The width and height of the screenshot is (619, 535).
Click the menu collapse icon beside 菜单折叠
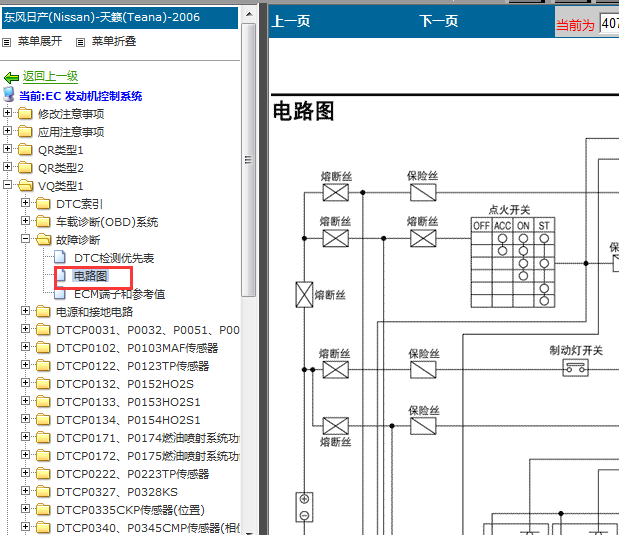tap(81, 42)
